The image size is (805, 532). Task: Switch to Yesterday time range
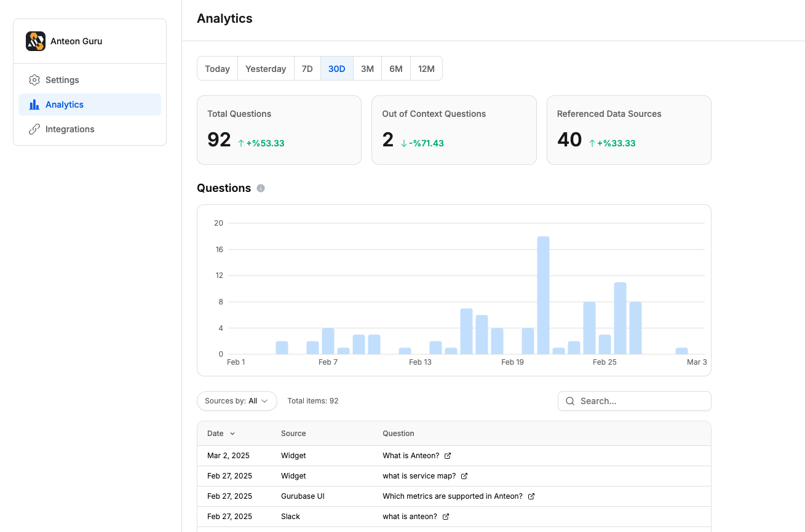[266, 68]
